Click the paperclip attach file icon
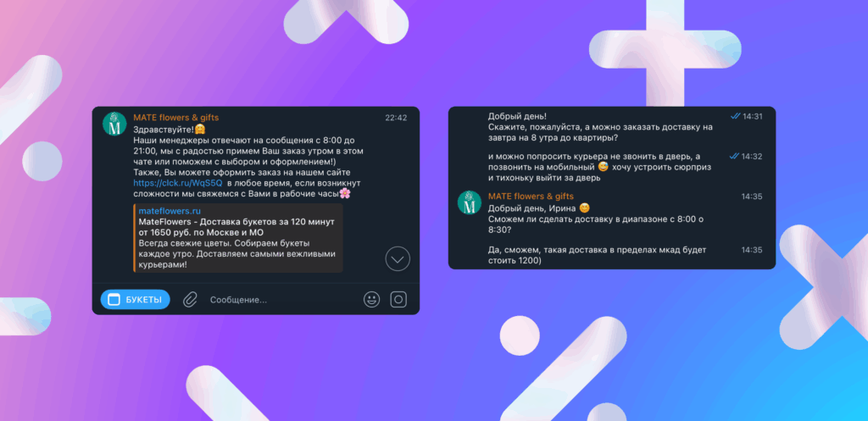868x421 pixels. click(190, 300)
